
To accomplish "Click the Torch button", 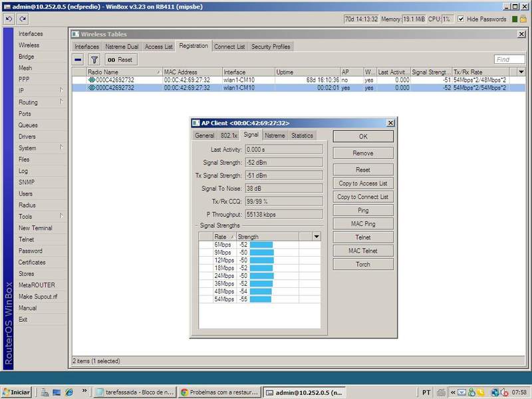I will tap(363, 265).
